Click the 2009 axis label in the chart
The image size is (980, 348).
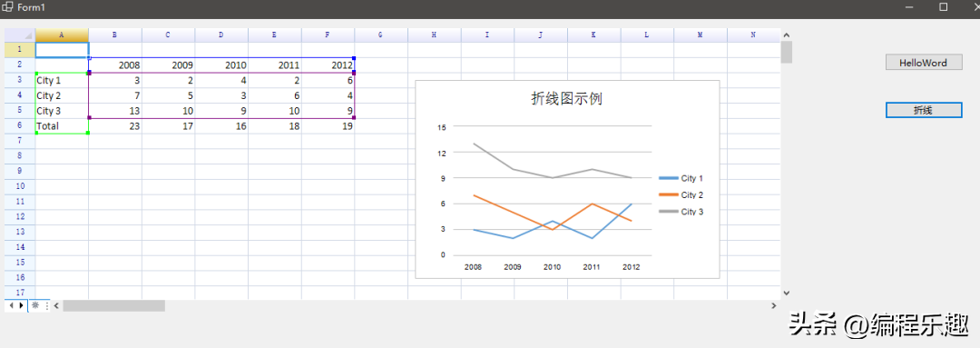(513, 267)
